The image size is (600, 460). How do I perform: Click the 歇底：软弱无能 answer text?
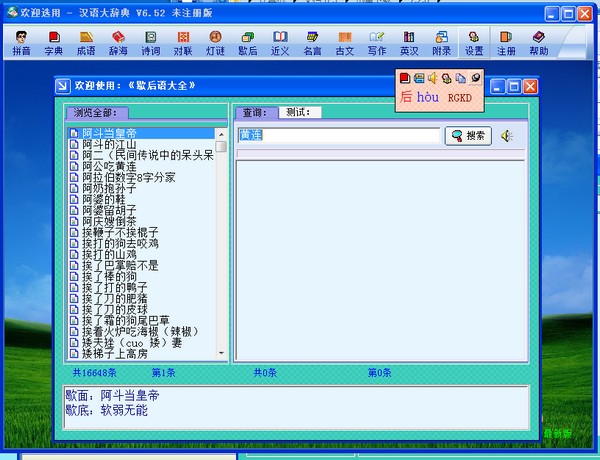pos(106,411)
